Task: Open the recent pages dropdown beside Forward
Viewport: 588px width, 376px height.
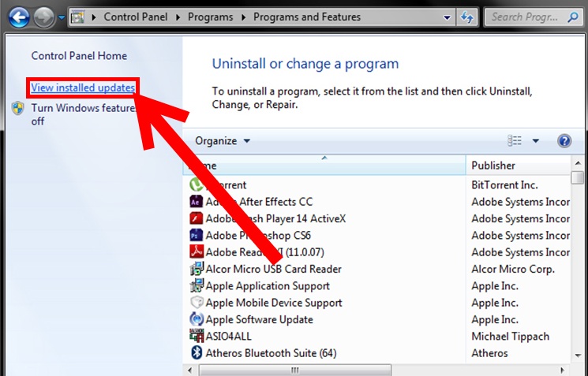Action: 62,17
